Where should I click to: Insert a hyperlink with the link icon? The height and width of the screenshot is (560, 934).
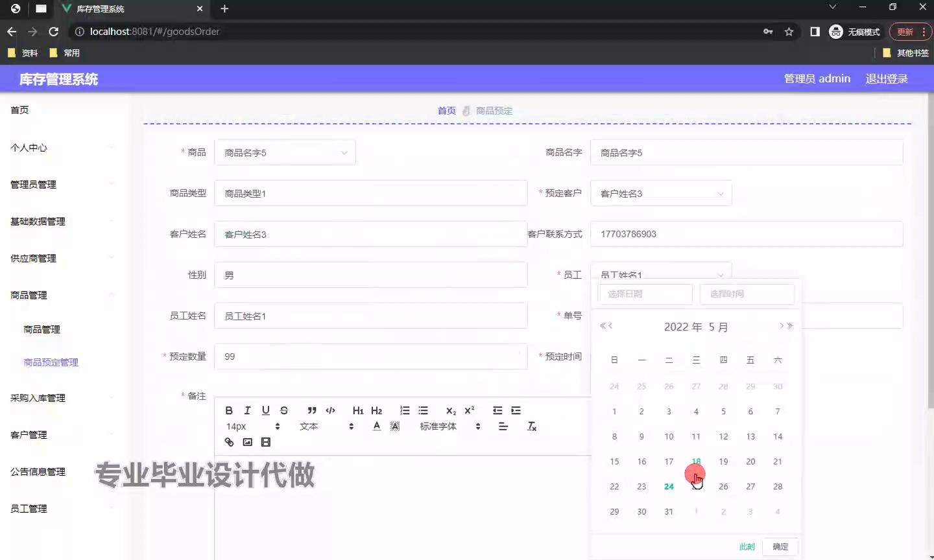[229, 442]
